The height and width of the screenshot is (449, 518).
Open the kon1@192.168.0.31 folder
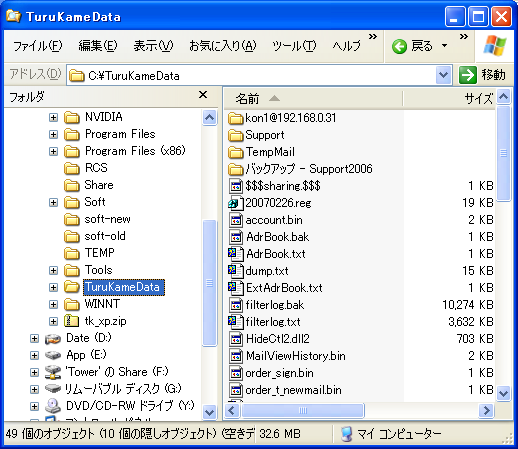pyautogui.click(x=282, y=118)
